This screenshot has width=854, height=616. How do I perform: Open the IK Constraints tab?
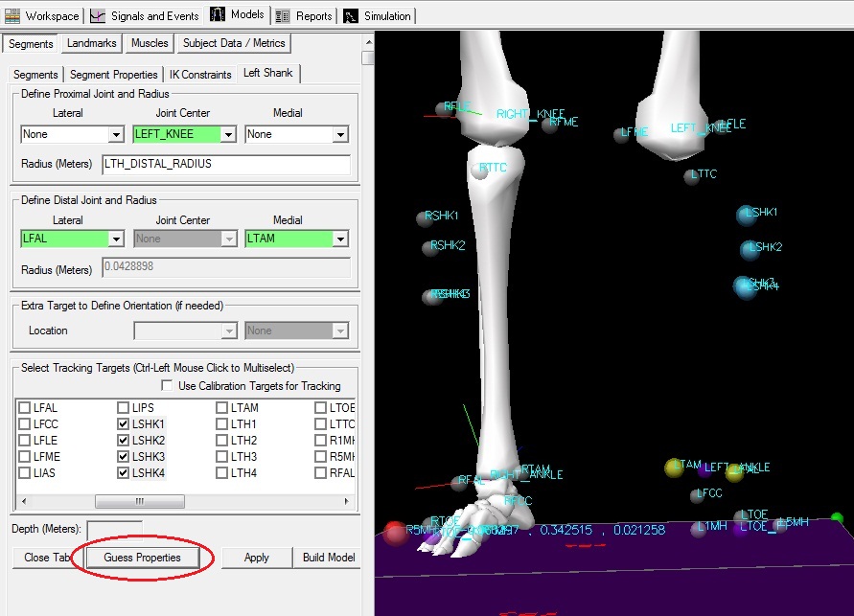coord(200,75)
